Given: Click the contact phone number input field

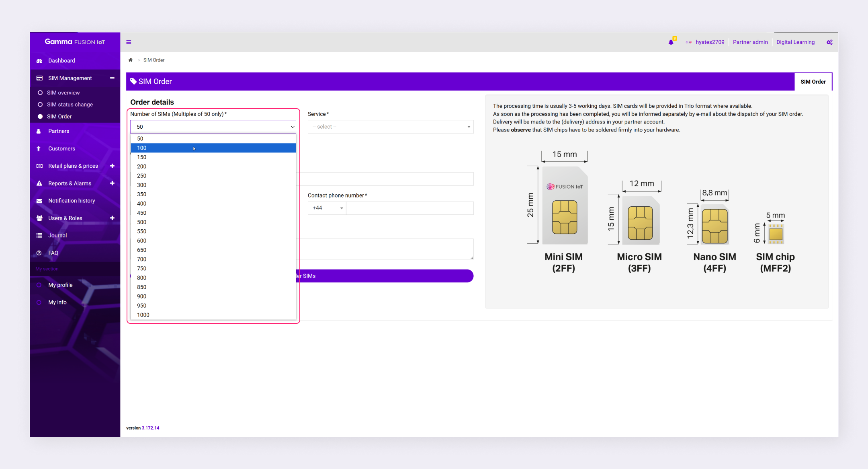Looking at the screenshot, I should click(410, 208).
